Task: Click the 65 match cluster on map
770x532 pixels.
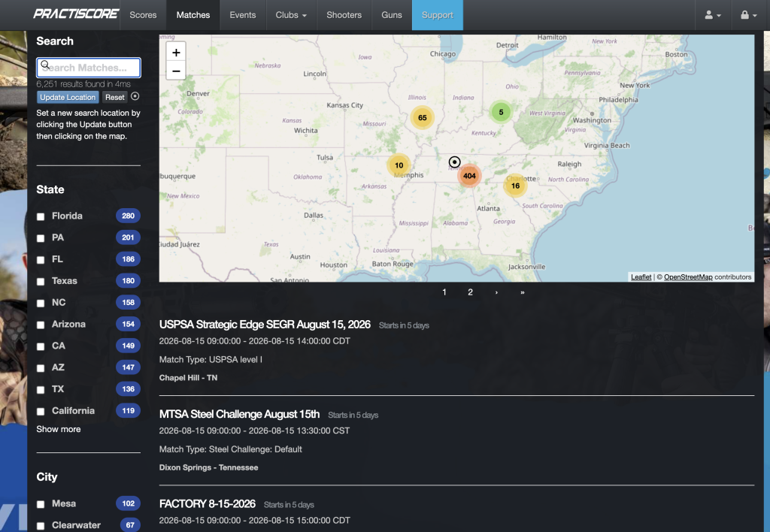Action: click(x=423, y=118)
